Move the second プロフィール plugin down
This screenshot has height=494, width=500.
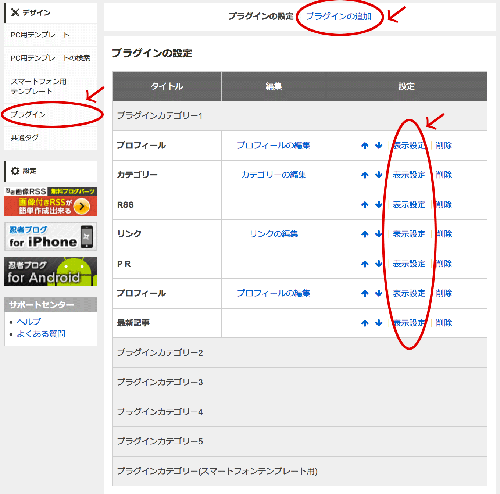378,293
